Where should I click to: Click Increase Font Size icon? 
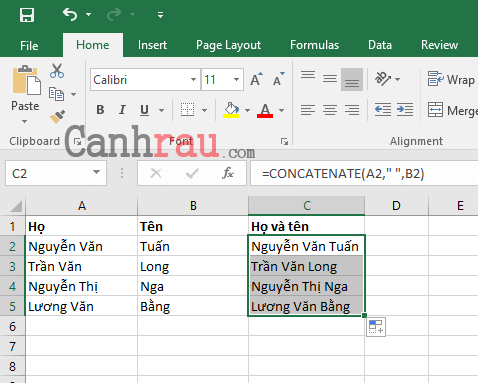pos(256,79)
